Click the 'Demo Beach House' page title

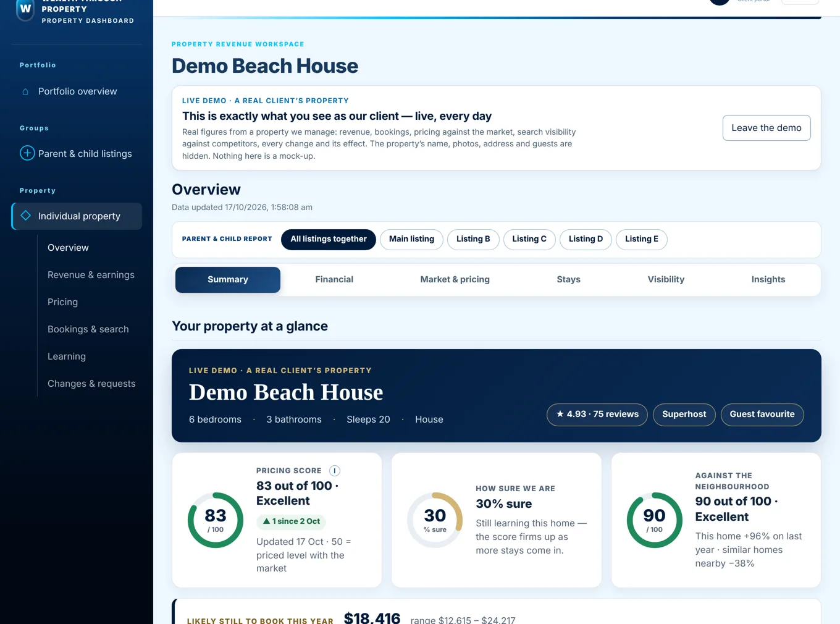coord(265,66)
